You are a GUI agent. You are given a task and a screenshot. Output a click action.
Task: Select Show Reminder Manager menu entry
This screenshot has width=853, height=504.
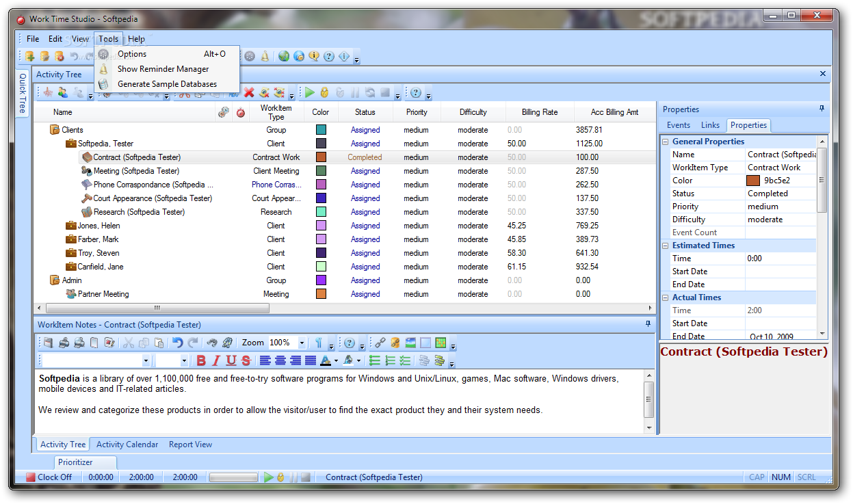[x=168, y=69]
